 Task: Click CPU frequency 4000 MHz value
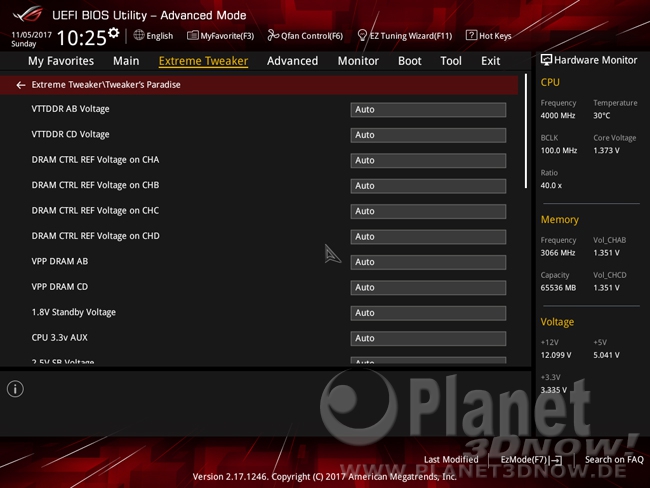(558, 116)
